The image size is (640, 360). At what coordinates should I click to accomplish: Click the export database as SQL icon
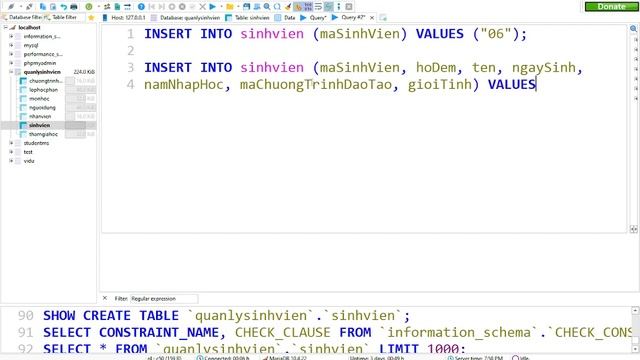(x=118, y=7)
